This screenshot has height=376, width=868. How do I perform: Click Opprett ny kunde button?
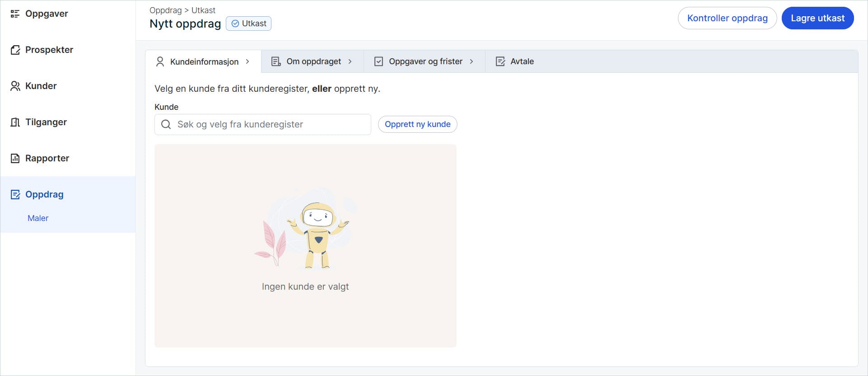tap(417, 124)
